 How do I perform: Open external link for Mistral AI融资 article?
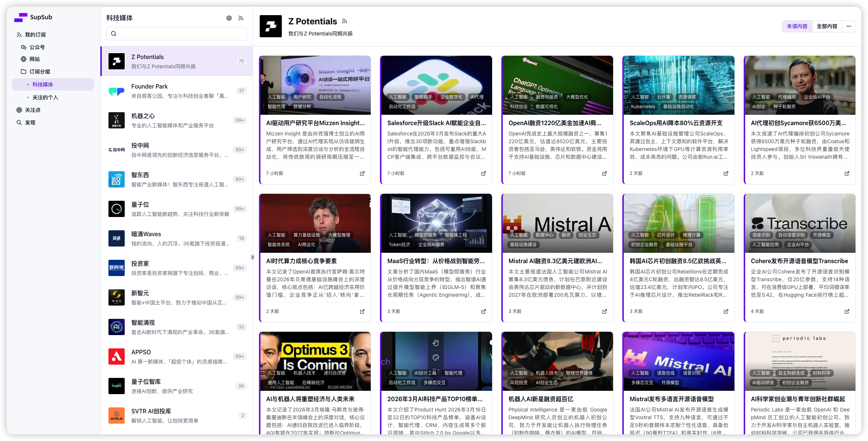(605, 311)
